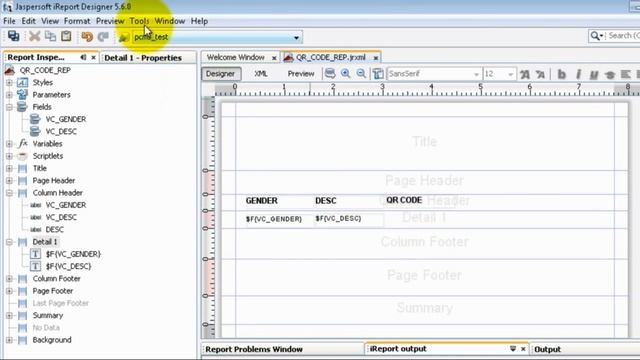The width and height of the screenshot is (640, 360).
Task: Expand the Scriptlets tree node
Action: [9, 156]
